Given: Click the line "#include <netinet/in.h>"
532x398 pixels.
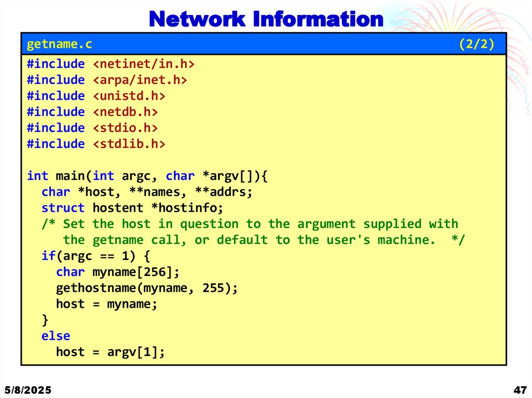Looking at the screenshot, I should tap(111, 64).
